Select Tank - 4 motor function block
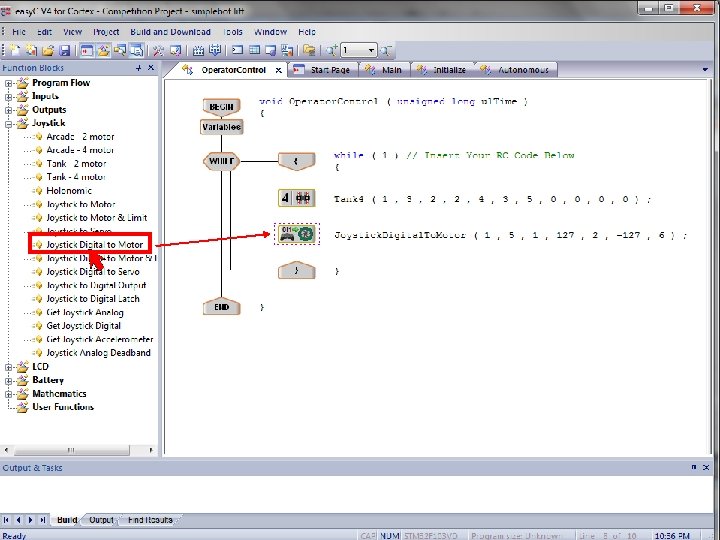The image size is (720, 540). (x=76, y=177)
